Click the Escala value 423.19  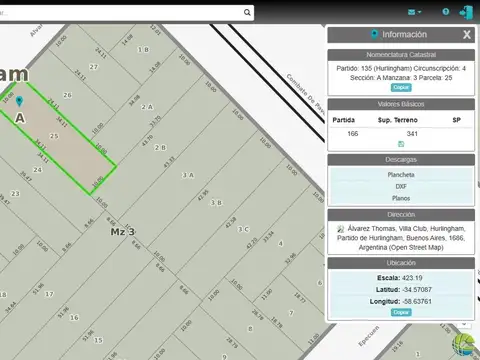[x=412, y=278]
